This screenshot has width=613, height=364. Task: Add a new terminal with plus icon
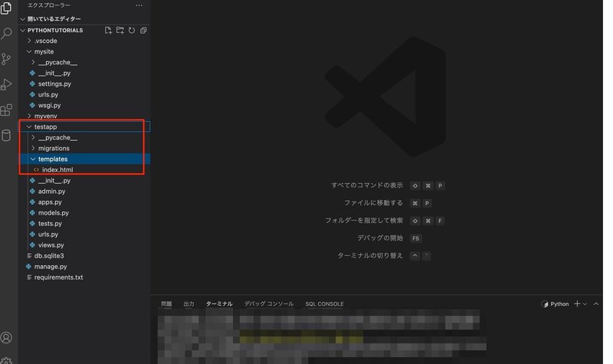tap(577, 303)
